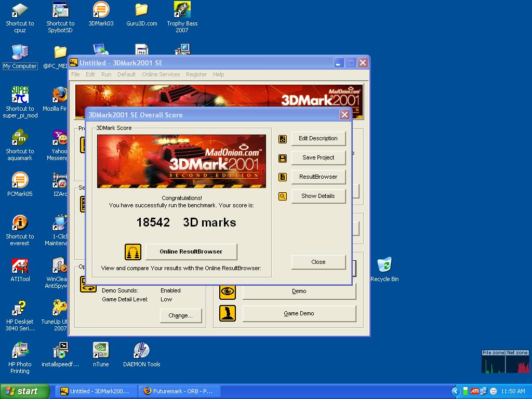Open the super_pi_mod shortcut icon
Viewport: 532px width, 399px height.
tap(20, 102)
